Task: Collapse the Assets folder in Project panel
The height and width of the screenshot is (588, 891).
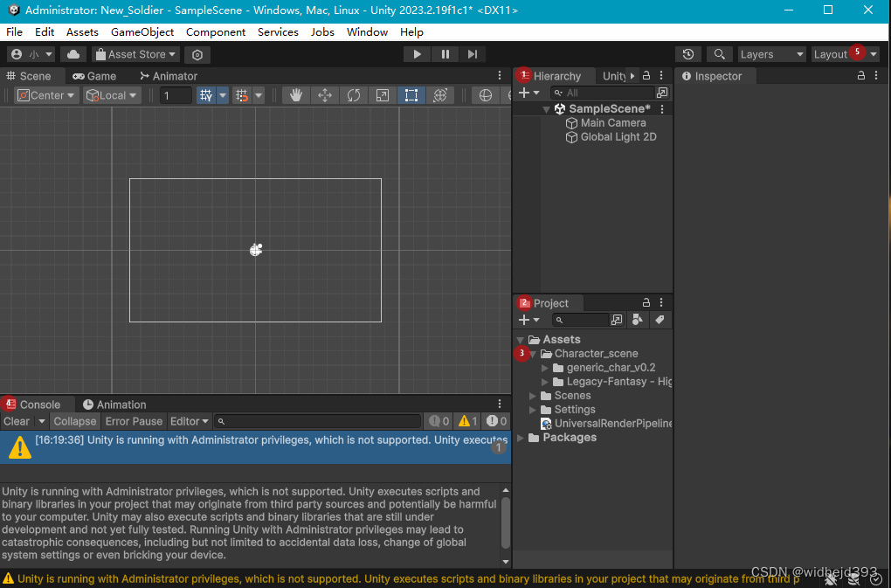Action: click(x=520, y=339)
